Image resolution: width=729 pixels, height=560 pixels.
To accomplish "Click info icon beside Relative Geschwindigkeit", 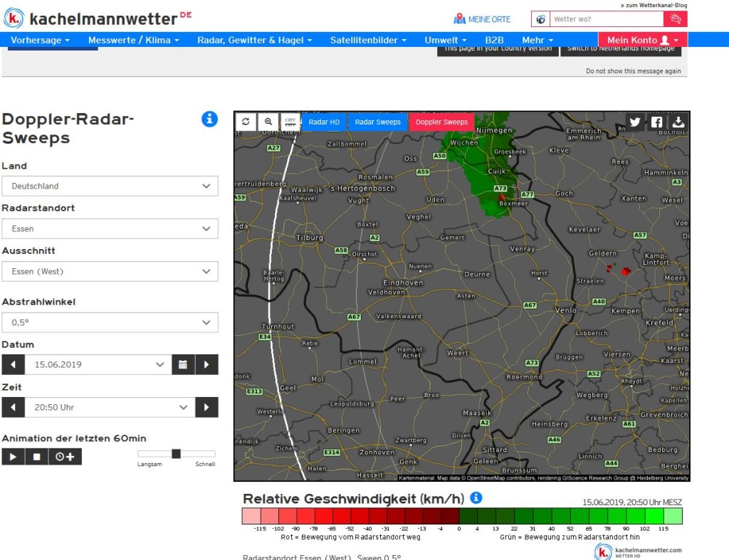I will pos(476,497).
